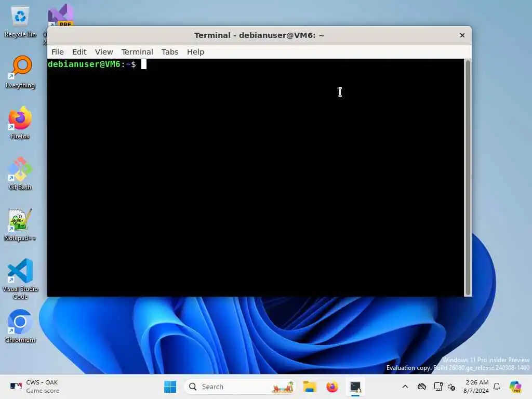Open the Tabs menu in Terminal

(x=170, y=52)
